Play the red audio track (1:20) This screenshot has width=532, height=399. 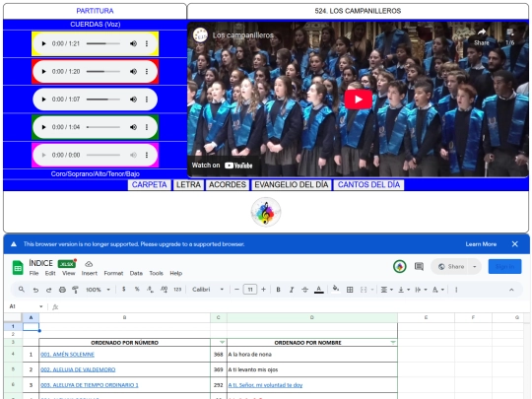[43, 71]
